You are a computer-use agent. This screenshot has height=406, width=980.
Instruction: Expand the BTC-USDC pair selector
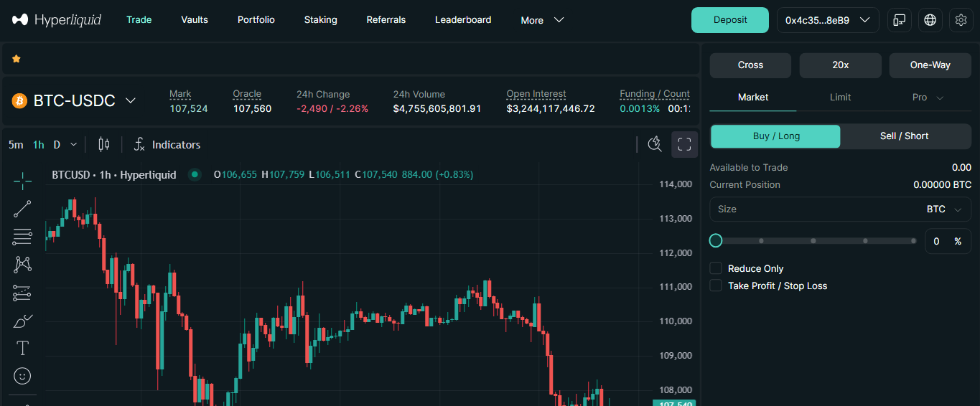pos(131,100)
